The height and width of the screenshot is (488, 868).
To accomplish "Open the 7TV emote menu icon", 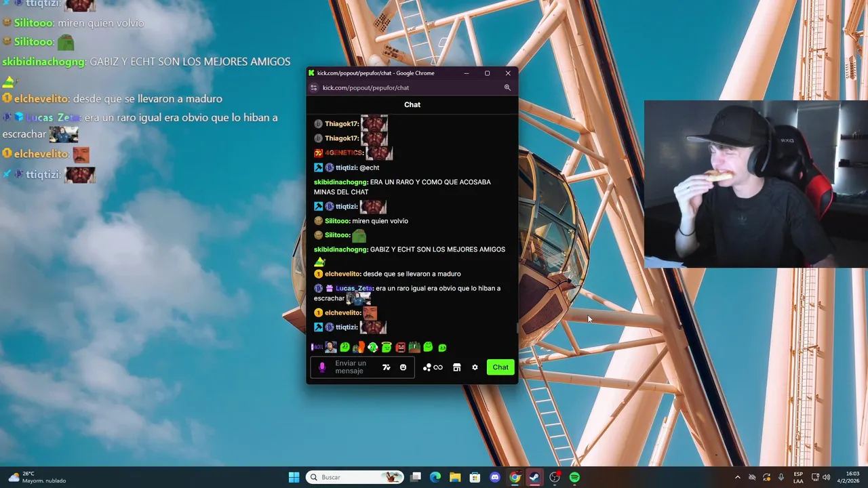I will [386, 367].
